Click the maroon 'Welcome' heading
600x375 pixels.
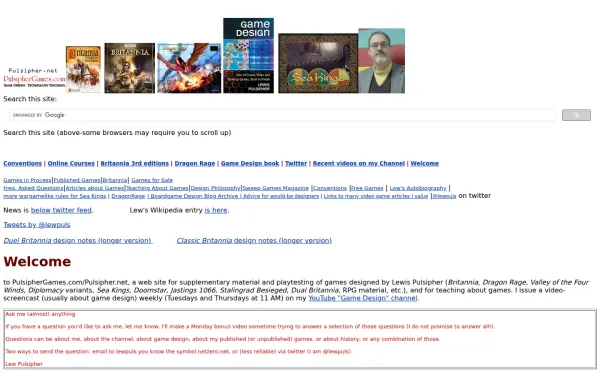pos(37,262)
